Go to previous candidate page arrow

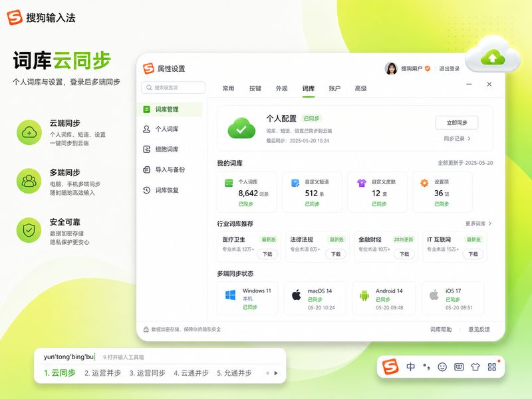267,373
